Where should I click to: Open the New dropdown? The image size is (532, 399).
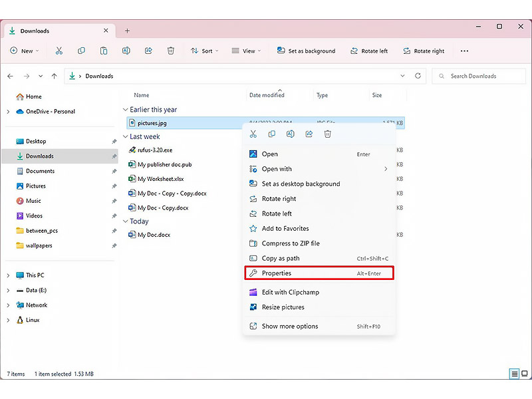pos(25,51)
